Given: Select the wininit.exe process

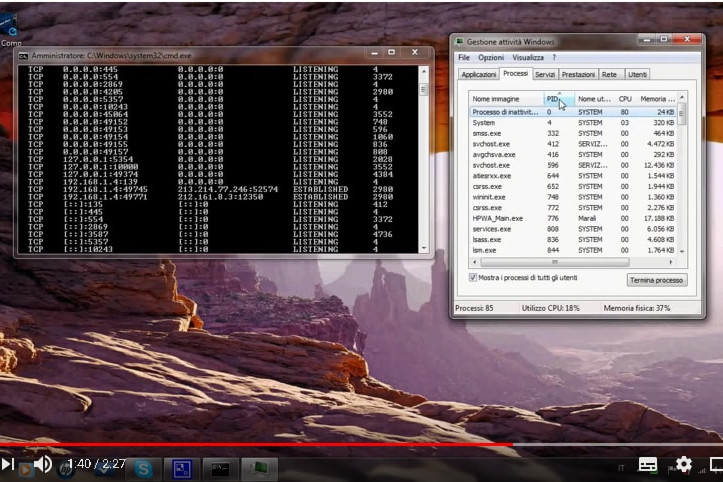Looking at the screenshot, I should tap(573, 197).
